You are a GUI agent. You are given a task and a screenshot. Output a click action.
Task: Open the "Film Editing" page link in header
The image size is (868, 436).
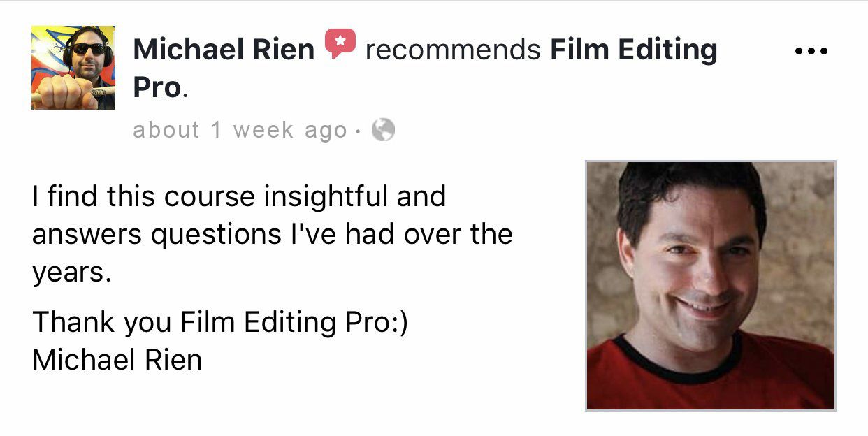click(x=634, y=50)
